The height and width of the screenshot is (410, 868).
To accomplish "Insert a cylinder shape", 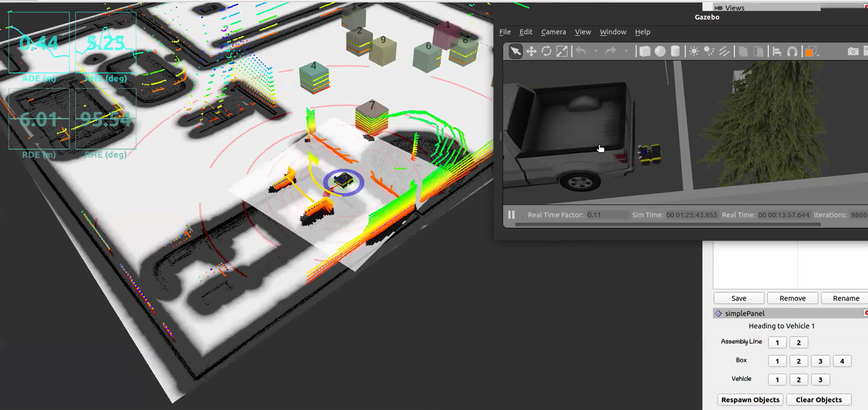I will click(x=675, y=51).
